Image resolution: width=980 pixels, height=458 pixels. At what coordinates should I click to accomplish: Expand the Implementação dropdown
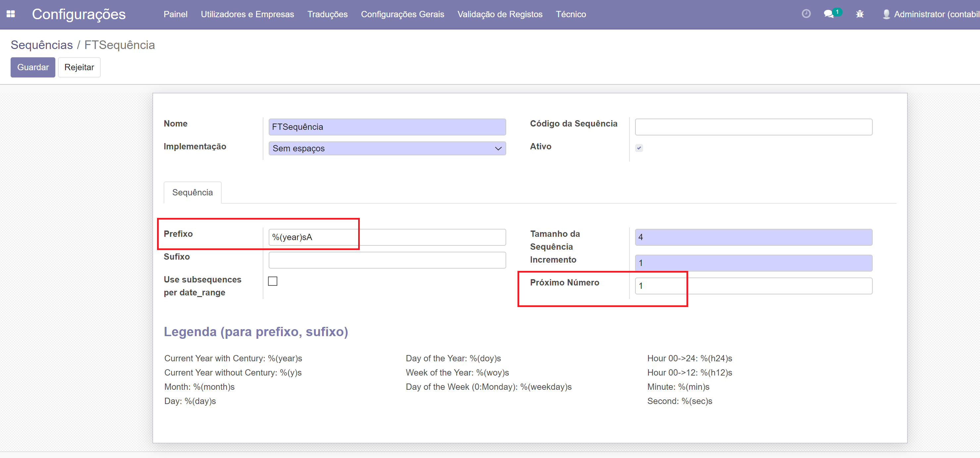tap(387, 148)
